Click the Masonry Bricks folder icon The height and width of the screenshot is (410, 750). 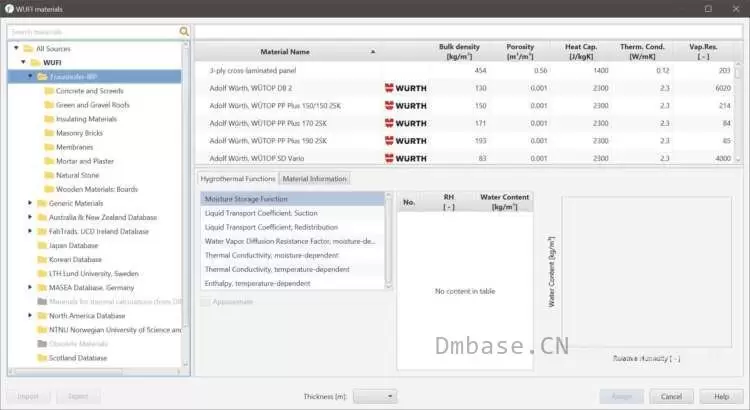tap(49, 133)
